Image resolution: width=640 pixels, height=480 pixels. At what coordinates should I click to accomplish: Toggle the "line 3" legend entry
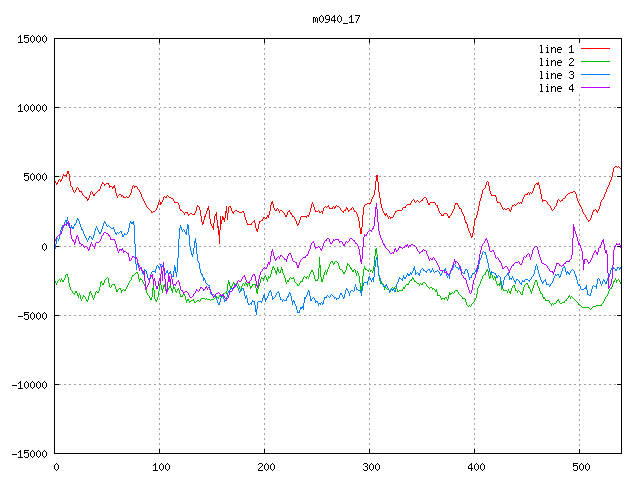[556, 75]
